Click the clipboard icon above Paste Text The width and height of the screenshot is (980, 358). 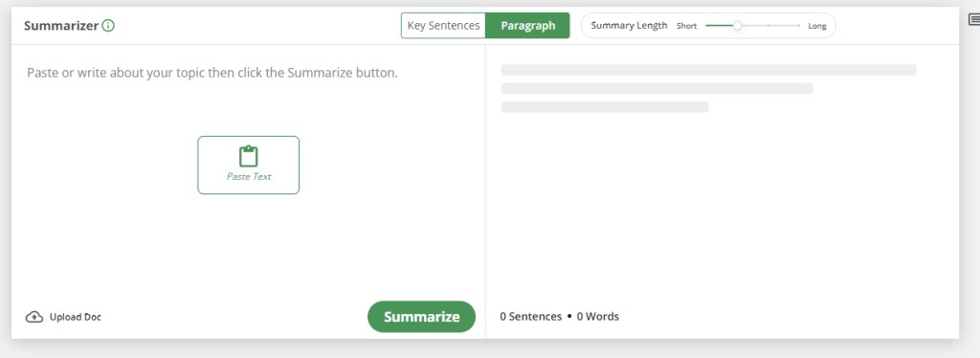pos(249,156)
